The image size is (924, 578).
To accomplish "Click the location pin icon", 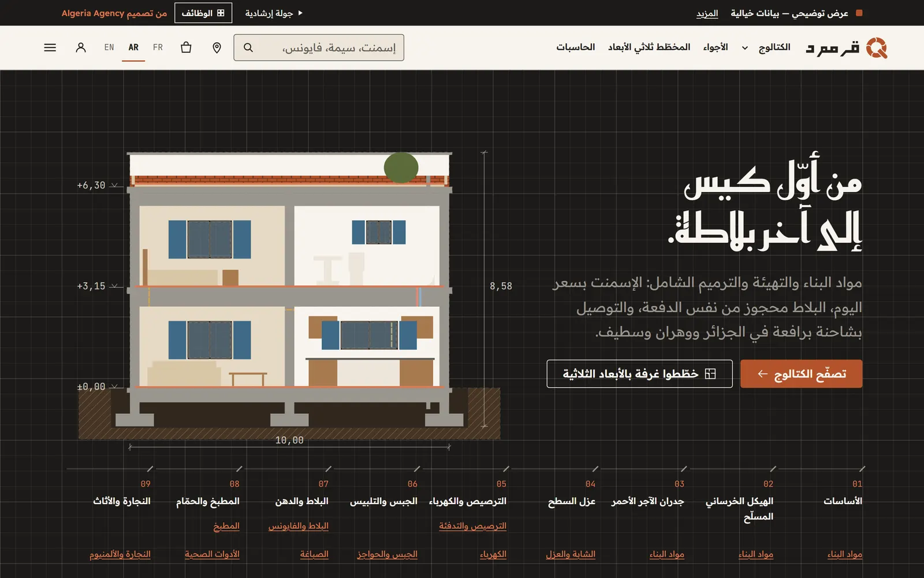I will [x=217, y=47].
